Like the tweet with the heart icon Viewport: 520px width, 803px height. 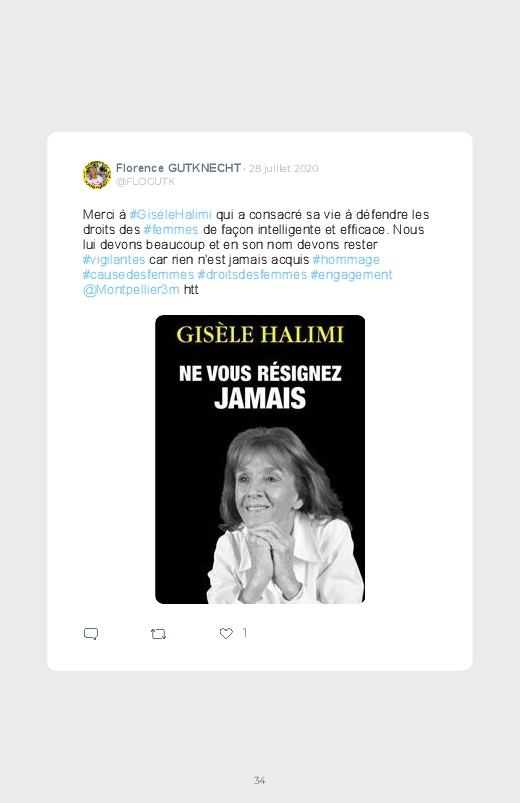(226, 633)
